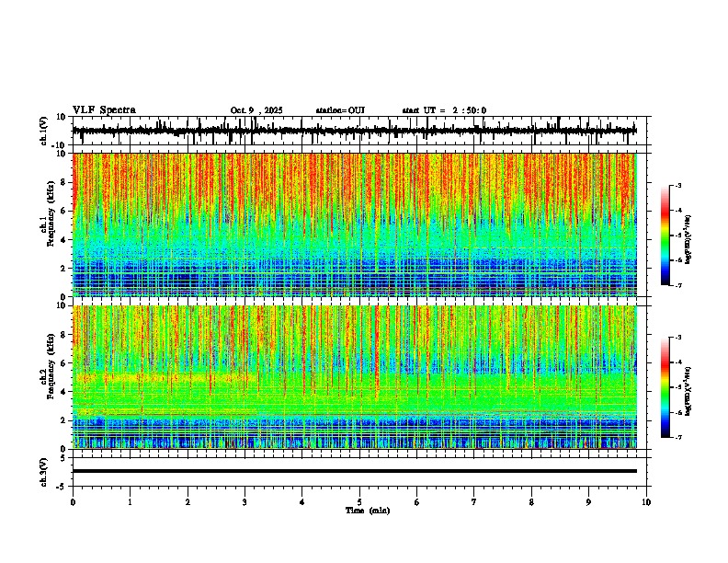Screen dimensions: 728x563
Task: Click the ch.2 yellow band near 5 kHz
Action: 165,378
